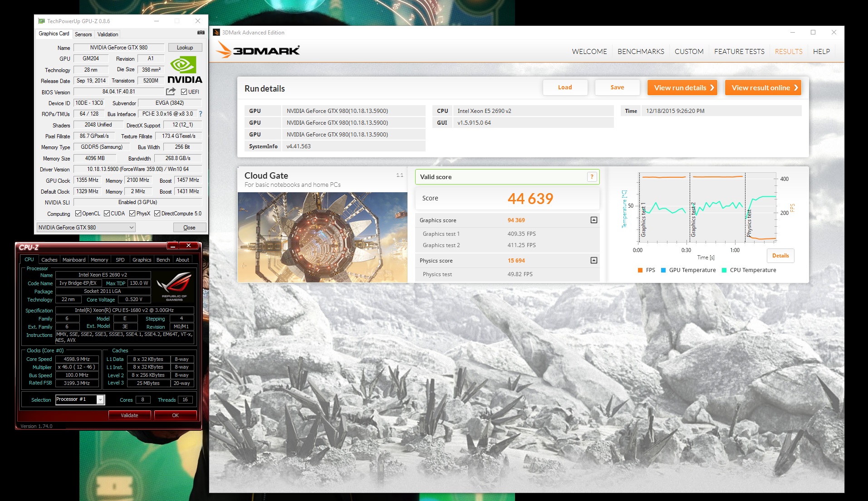The height and width of the screenshot is (501, 868).
Task: Click the Graphics test 2 FPS row
Action: [x=507, y=245]
